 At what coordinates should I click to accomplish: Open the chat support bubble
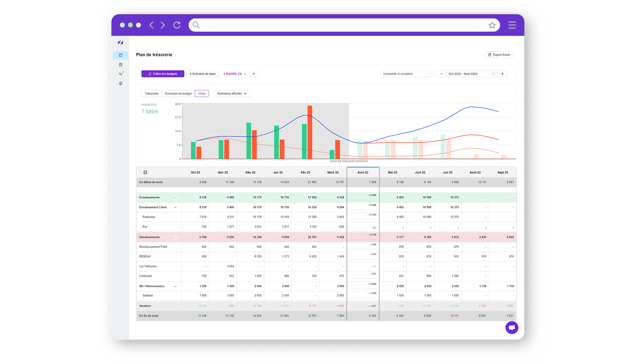[x=512, y=327]
